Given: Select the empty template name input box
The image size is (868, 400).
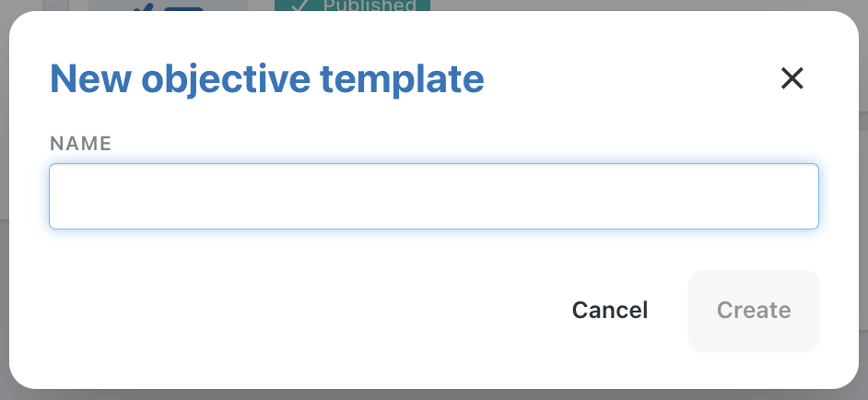Looking at the screenshot, I should (433, 196).
